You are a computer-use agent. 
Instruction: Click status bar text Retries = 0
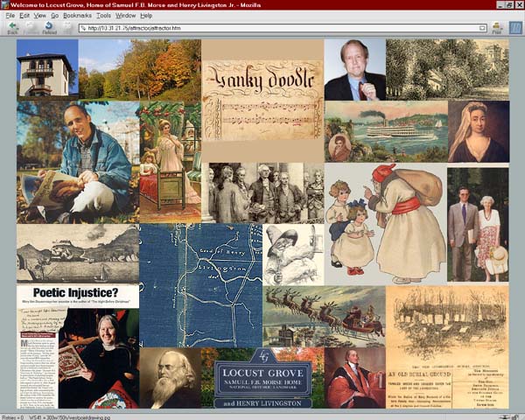pyautogui.click(x=13, y=417)
